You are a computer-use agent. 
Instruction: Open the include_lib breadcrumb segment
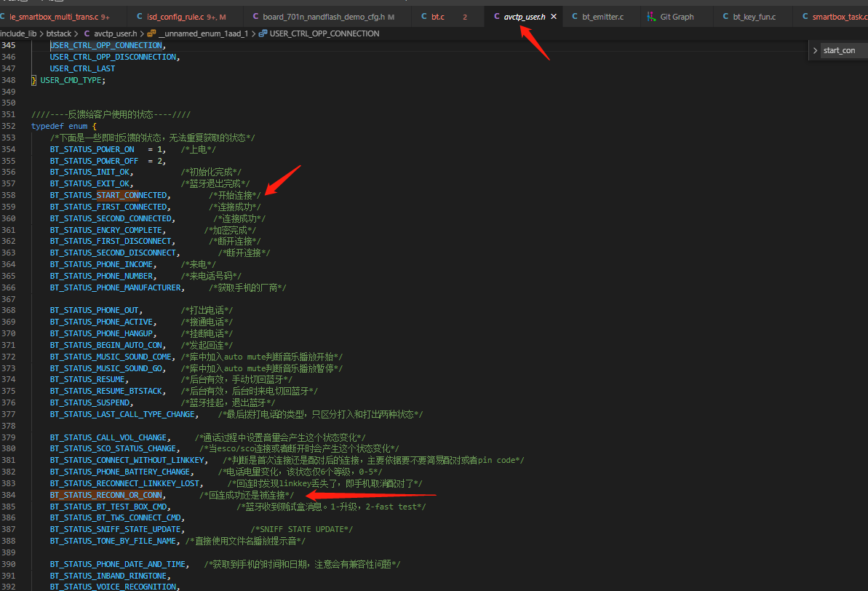[18, 33]
